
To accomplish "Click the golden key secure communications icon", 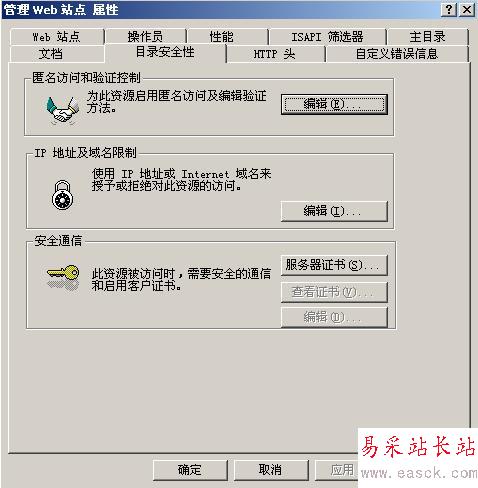I will coord(63,277).
